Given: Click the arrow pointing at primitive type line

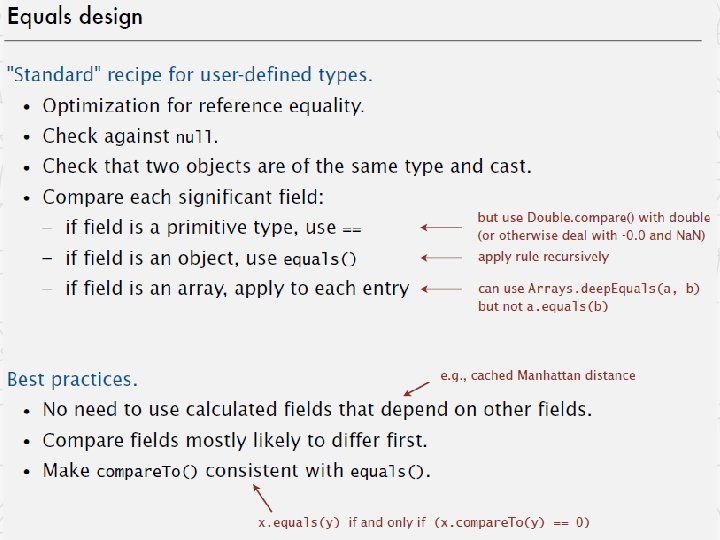Looking at the screenshot, I should point(441,227).
